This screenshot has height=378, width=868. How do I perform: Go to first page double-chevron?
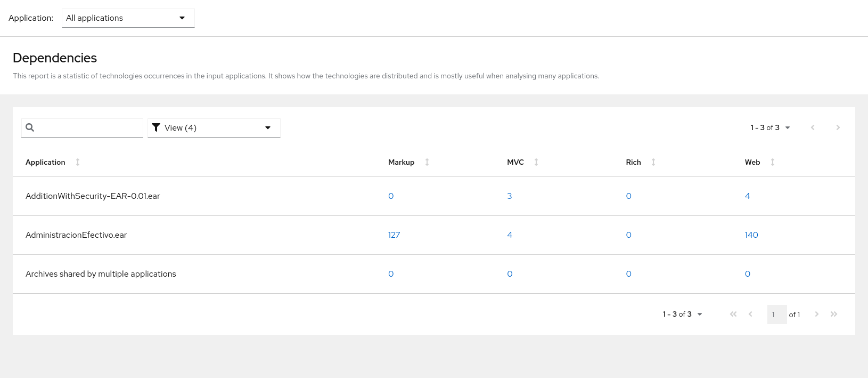pyautogui.click(x=733, y=314)
